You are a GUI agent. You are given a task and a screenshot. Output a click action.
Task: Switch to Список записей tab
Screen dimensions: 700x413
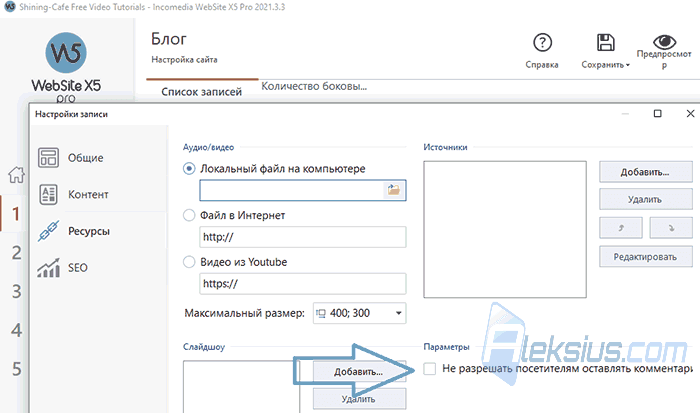(202, 92)
